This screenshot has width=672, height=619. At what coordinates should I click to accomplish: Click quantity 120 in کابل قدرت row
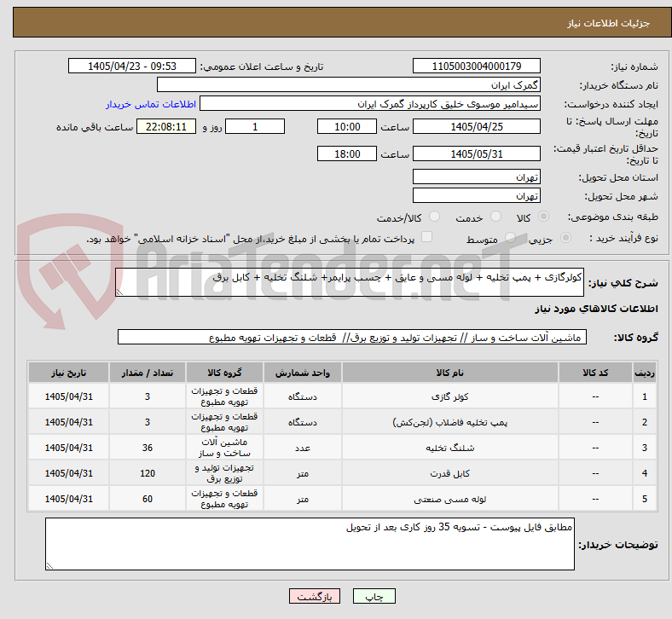tap(148, 473)
